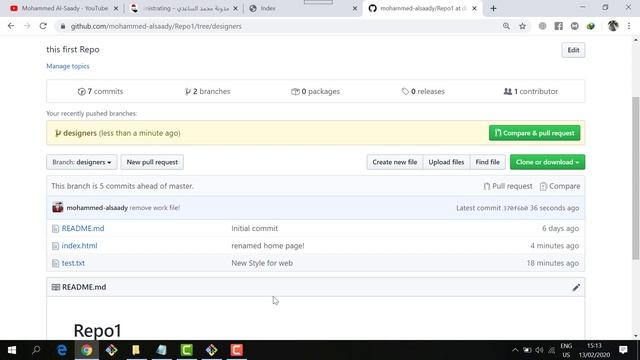This screenshot has width=640, height=360.
Task: Open Windows taskbar search
Action: pos(36,350)
